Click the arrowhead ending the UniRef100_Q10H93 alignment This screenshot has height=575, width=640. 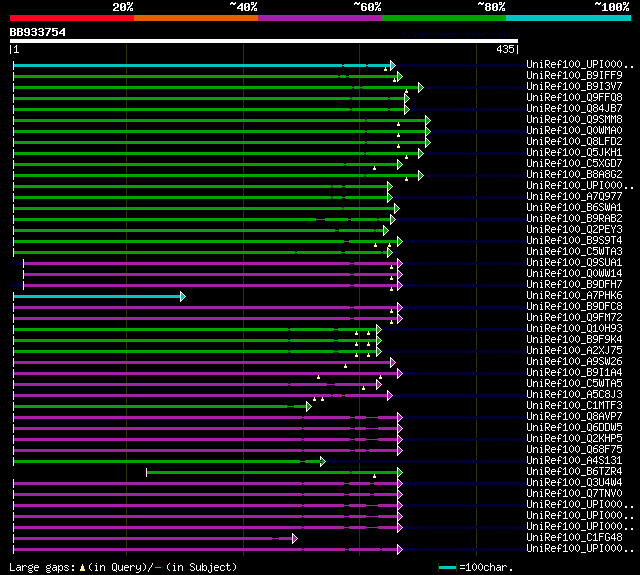click(x=379, y=329)
